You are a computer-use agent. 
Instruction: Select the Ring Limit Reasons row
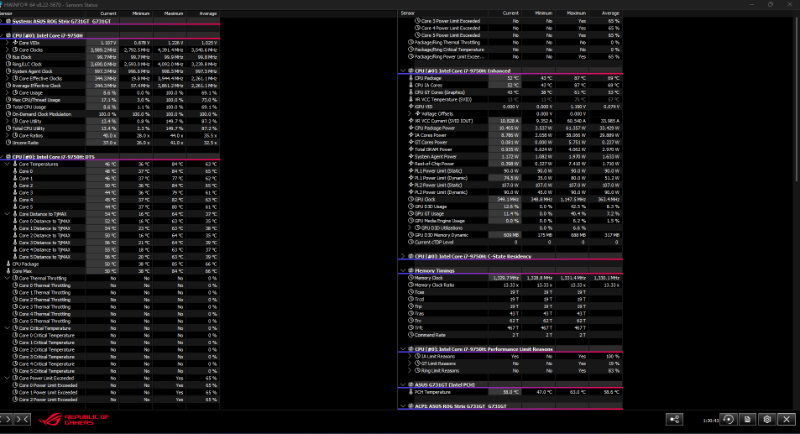(x=510, y=371)
